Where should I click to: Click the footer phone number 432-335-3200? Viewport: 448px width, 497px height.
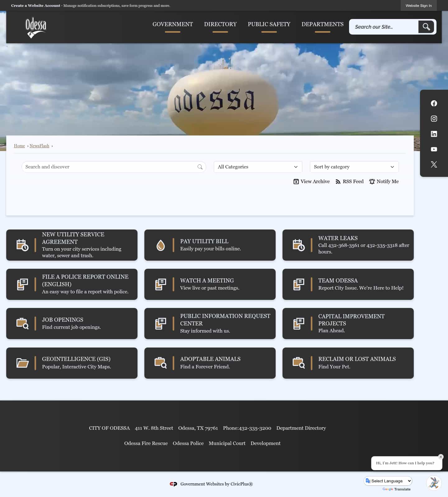255,428
